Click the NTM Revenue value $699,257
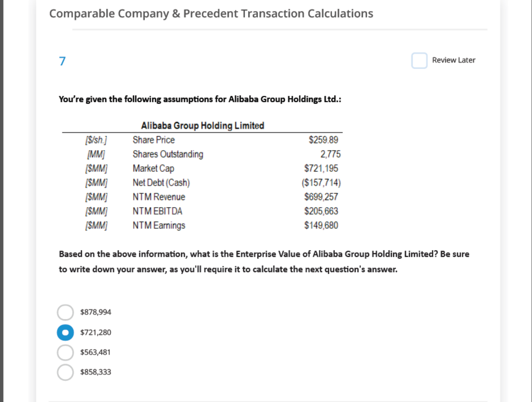Screen dimensions: 532x402 321,197
